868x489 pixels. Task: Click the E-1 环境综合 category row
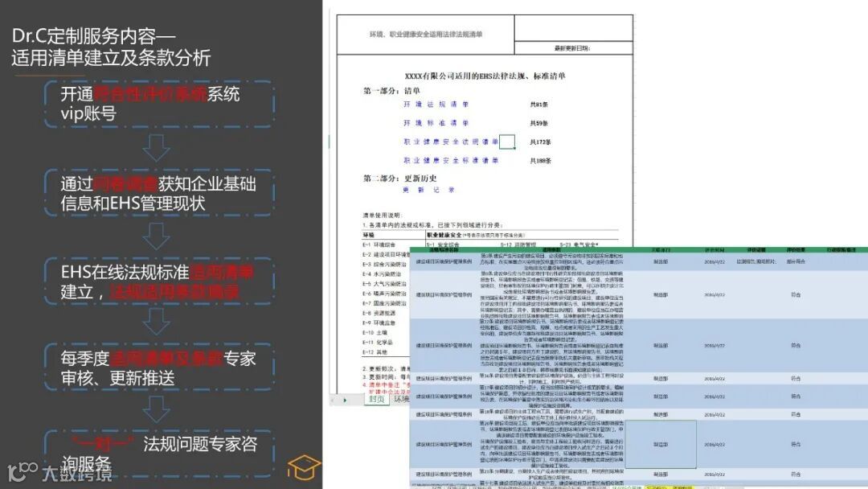(379, 244)
